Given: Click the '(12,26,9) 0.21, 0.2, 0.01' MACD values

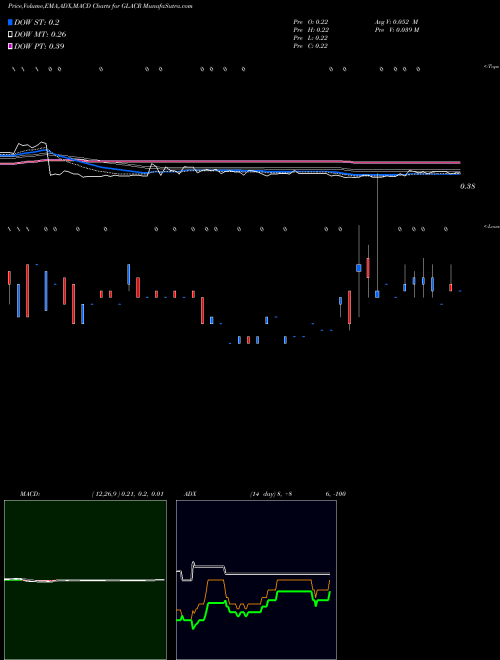Looking at the screenshot, I should click(128, 494).
